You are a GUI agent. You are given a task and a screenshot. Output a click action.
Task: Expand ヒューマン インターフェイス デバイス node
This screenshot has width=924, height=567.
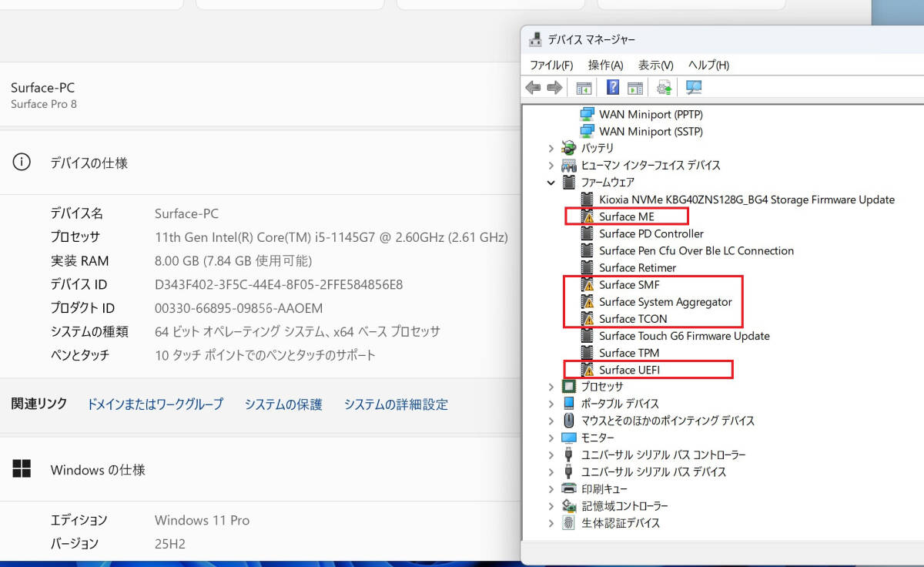coord(551,165)
